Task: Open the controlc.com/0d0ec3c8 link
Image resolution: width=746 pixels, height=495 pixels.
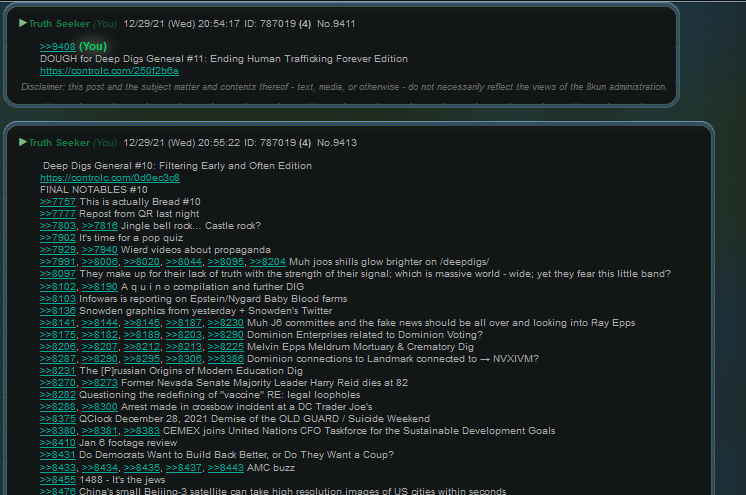Action: (x=110, y=178)
